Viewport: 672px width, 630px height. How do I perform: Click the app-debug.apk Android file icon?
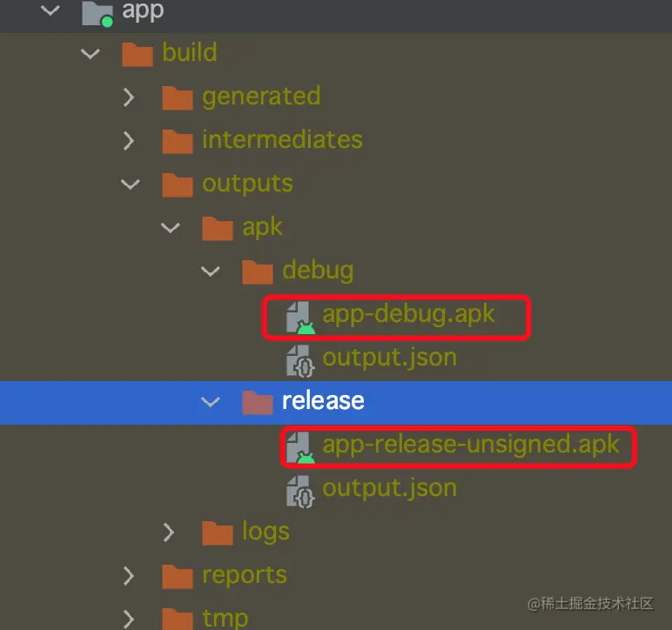coord(300,316)
